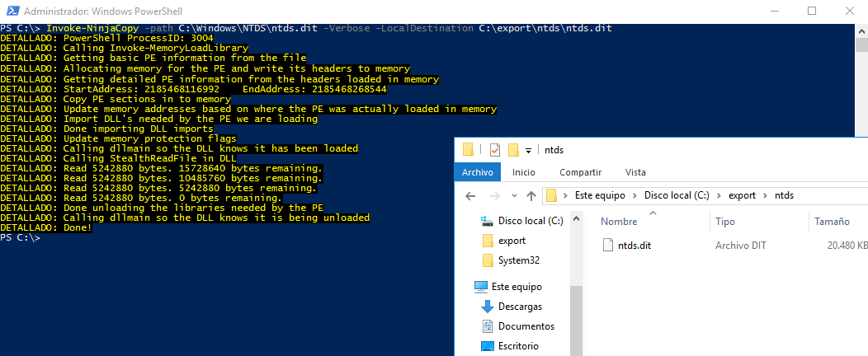Switch to the Inicio ribbon tab

coord(524,172)
